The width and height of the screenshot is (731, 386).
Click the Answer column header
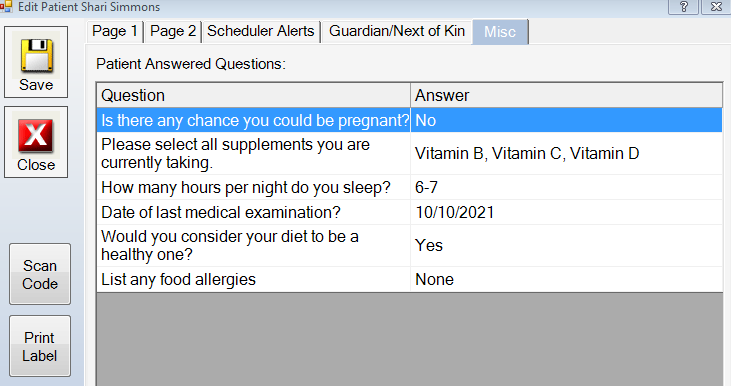566,96
